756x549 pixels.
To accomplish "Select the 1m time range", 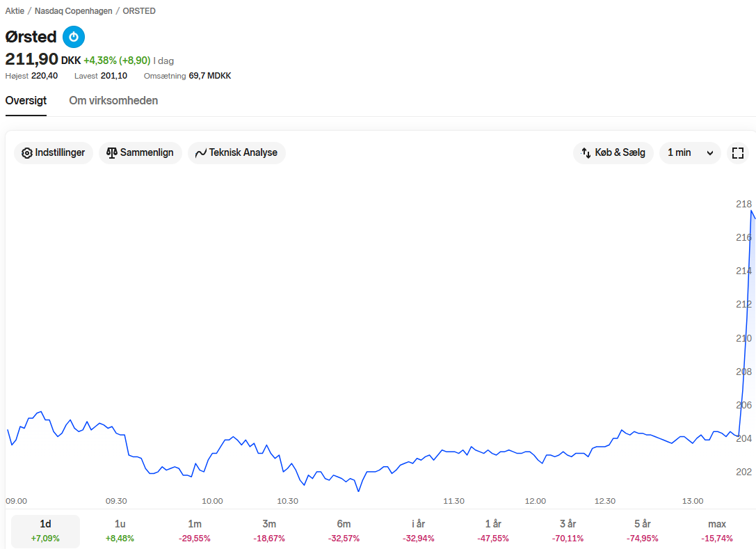I will (x=195, y=531).
